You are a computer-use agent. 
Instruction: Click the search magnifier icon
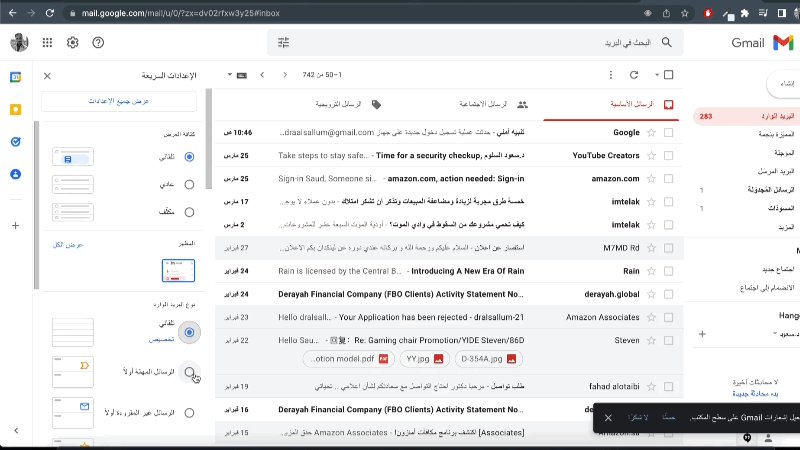coord(666,42)
